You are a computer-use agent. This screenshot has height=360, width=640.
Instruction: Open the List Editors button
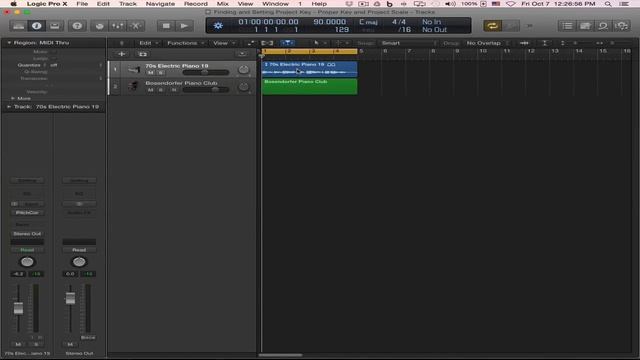tap(567, 26)
